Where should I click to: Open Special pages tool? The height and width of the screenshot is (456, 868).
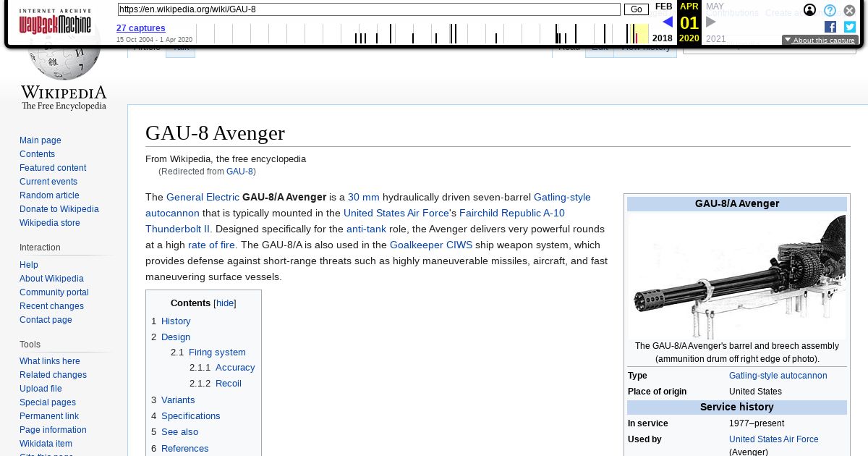click(48, 402)
